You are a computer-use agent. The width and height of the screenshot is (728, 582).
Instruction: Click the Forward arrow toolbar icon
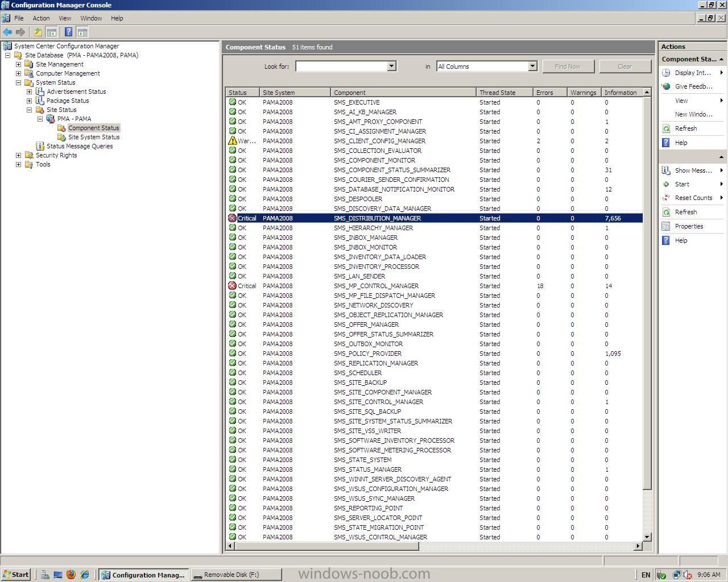(20, 32)
